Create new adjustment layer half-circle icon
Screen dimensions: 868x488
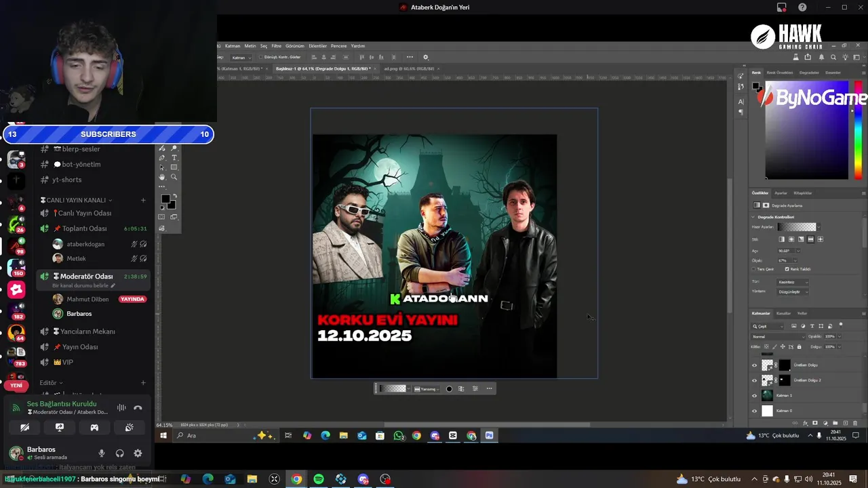pos(825,423)
